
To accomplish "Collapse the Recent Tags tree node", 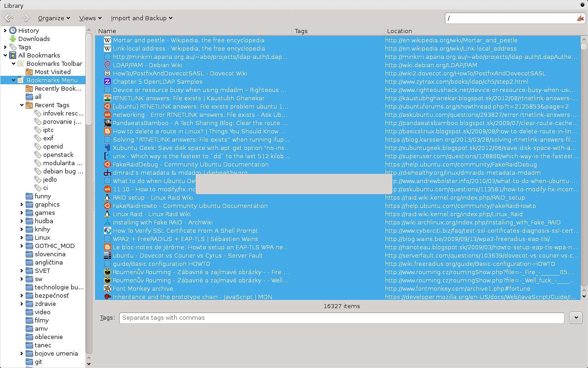I will click(x=22, y=105).
